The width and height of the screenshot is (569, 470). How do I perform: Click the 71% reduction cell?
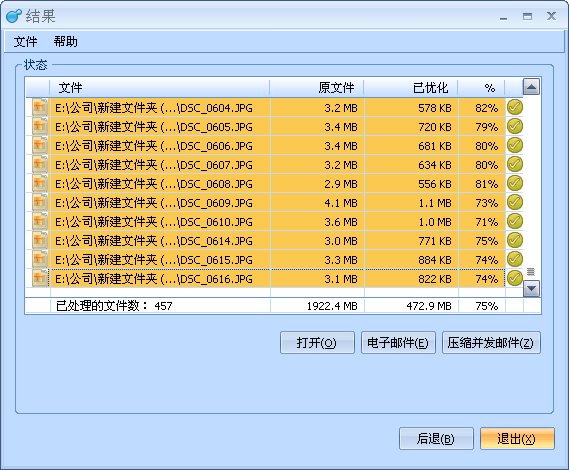tap(482, 222)
